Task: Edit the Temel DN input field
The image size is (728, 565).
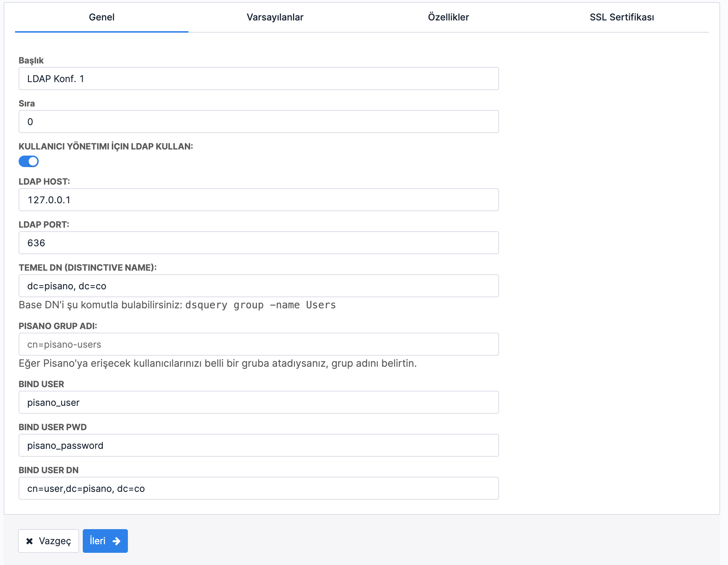Action: click(258, 286)
